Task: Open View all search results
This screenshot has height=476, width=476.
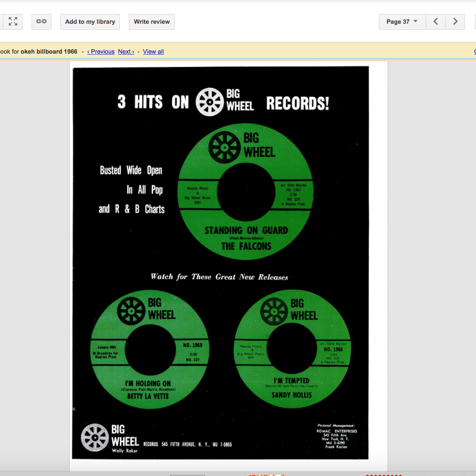Action: (x=153, y=51)
